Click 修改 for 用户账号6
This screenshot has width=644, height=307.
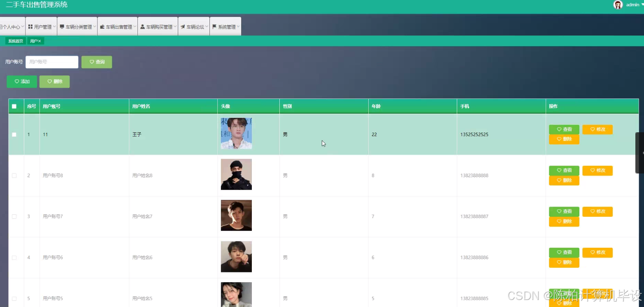click(x=598, y=252)
